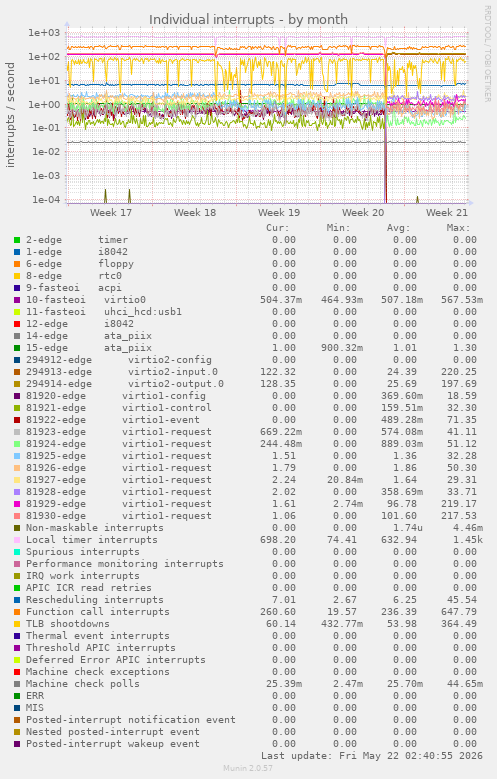Click the Week 20 axis label

363,213
